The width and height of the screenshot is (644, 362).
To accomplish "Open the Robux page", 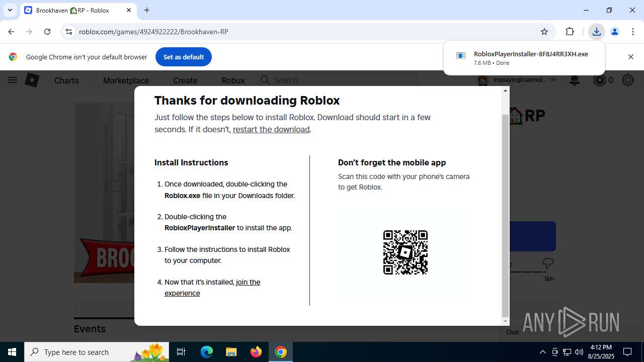I will 233,80.
